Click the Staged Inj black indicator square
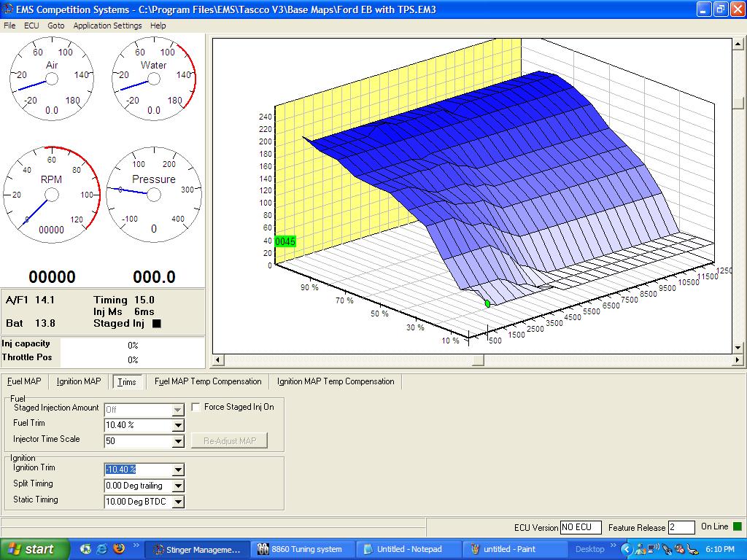The height and width of the screenshot is (560, 747). (x=156, y=324)
